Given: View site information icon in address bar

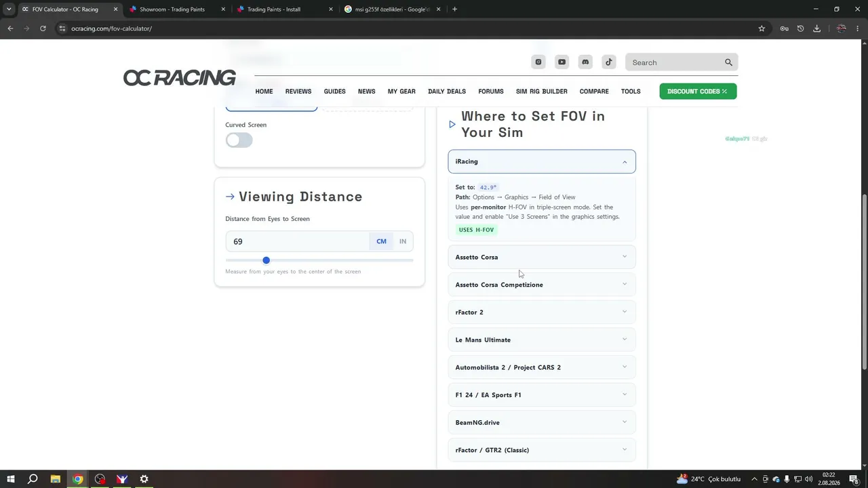Looking at the screenshot, I should click(x=62, y=28).
